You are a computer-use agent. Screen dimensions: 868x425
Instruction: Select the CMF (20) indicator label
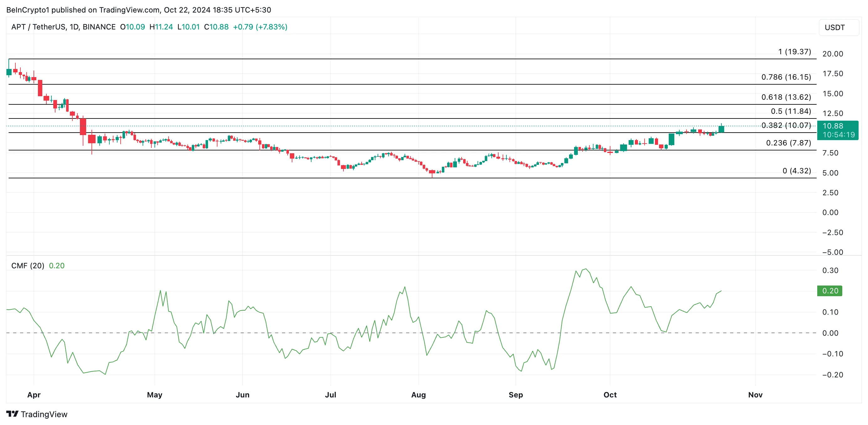(x=28, y=265)
